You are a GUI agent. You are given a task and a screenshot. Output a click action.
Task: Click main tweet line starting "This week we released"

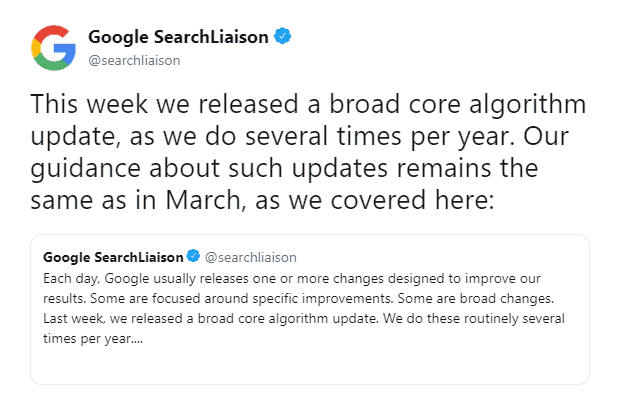[308, 104]
